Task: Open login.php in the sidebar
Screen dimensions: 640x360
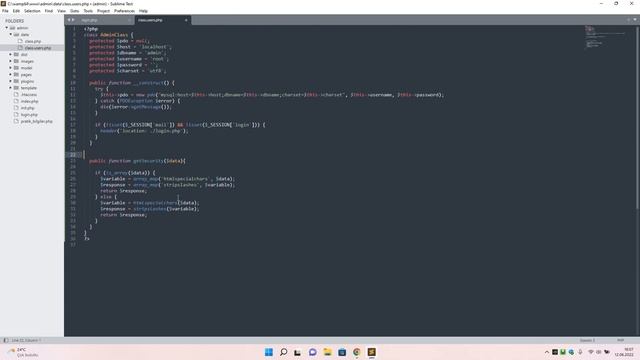Action: coord(29,115)
